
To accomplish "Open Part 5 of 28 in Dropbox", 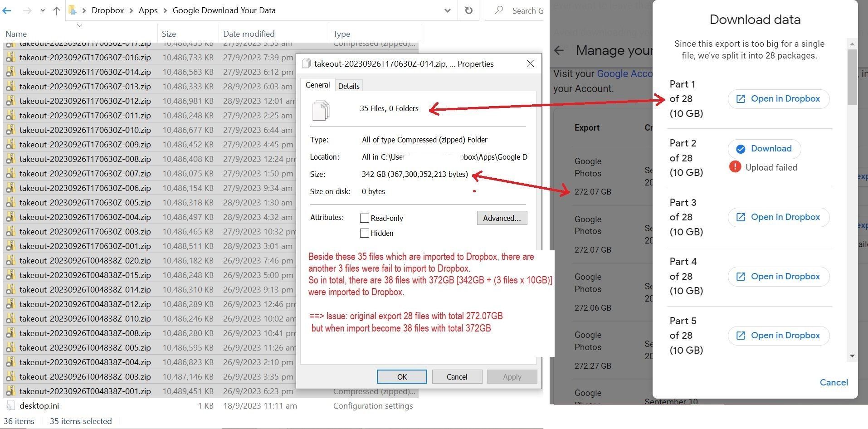I will [x=779, y=336].
